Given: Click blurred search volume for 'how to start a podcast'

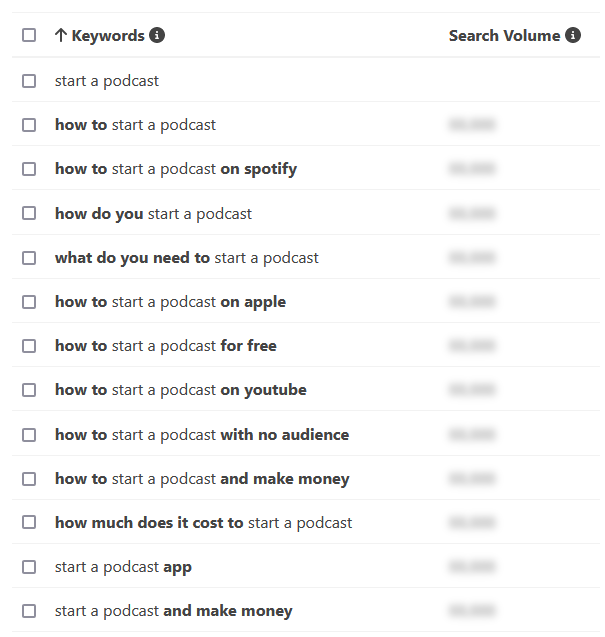Looking at the screenshot, I should [472, 124].
